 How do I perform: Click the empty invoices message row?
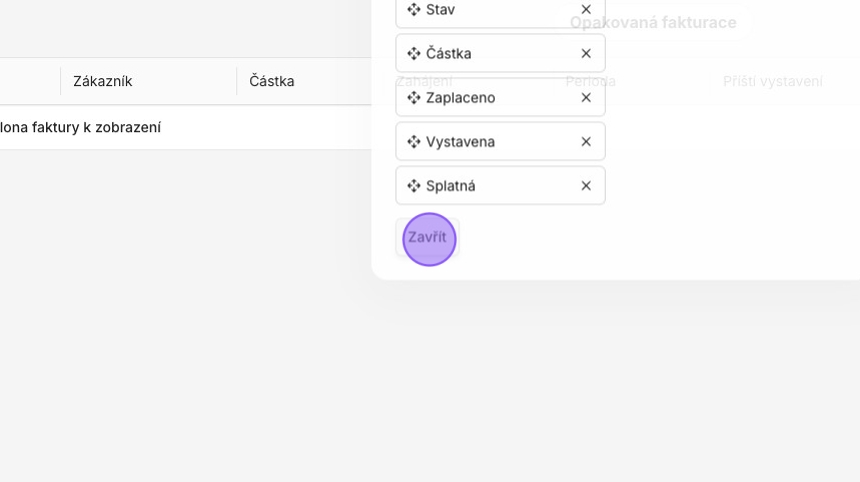tap(80, 127)
